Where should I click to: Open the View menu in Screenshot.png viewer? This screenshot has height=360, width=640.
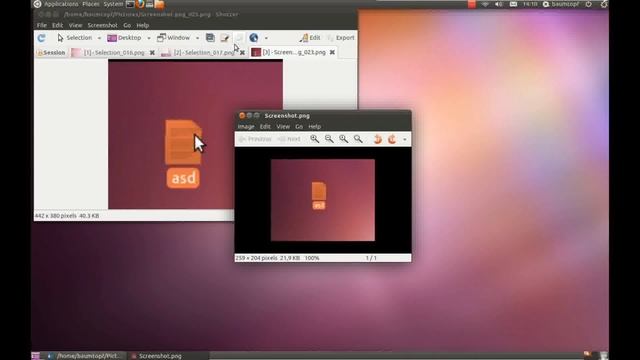pos(283,127)
